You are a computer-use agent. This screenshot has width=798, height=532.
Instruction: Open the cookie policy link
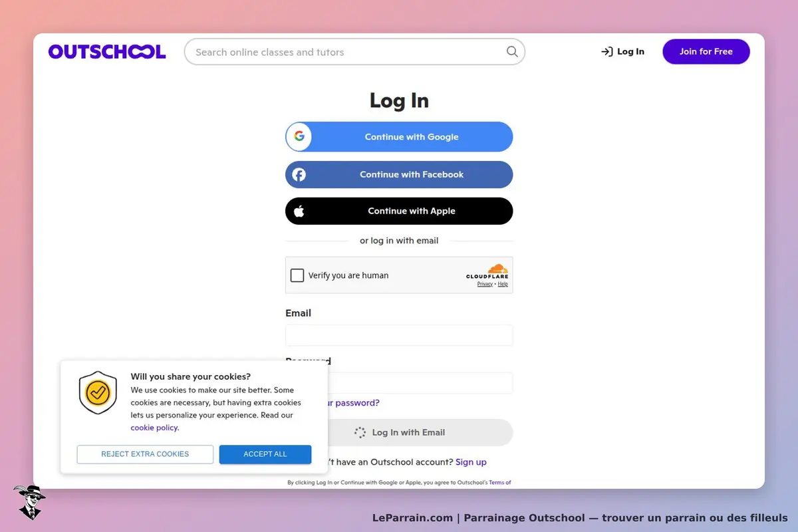(x=154, y=428)
